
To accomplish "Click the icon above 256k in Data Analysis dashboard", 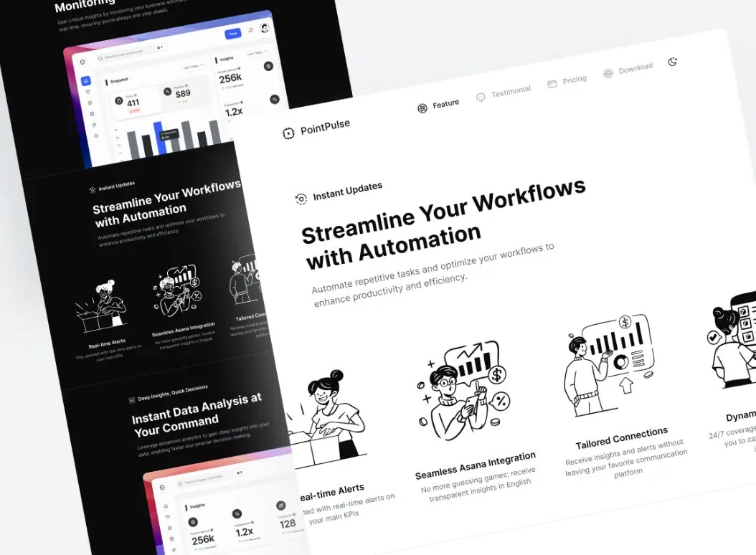I will click(193, 522).
